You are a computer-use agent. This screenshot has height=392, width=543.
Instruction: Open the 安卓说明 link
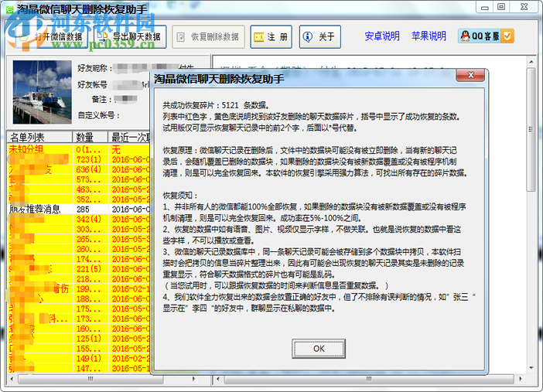point(382,36)
